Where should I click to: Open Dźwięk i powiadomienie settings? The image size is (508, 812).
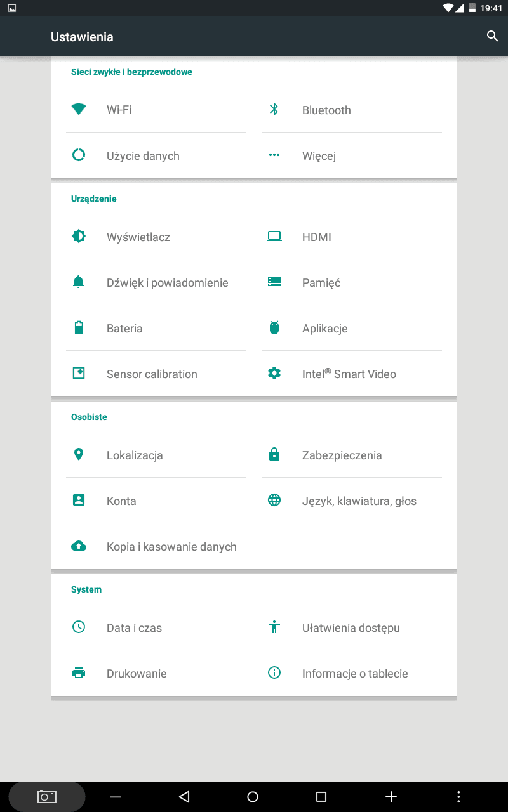point(156,282)
